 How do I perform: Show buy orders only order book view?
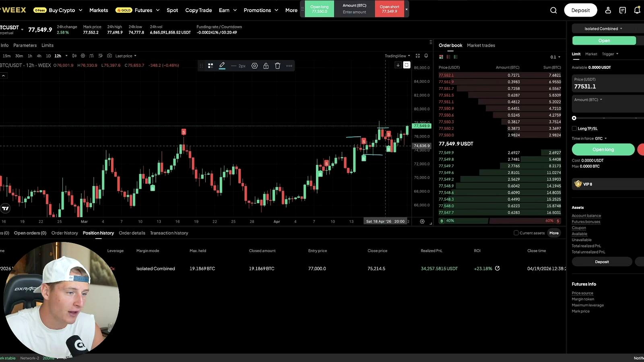456,57
